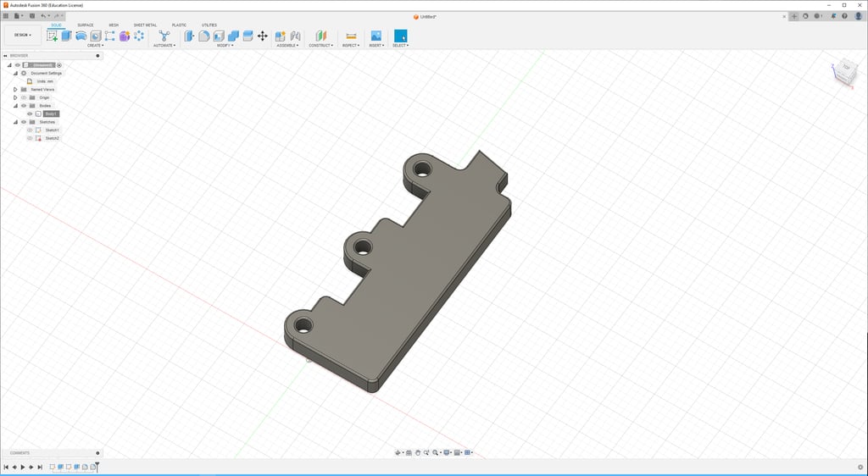Viewport: 868px width, 476px height.
Task: Select the Extrude tool icon
Action: point(66,36)
